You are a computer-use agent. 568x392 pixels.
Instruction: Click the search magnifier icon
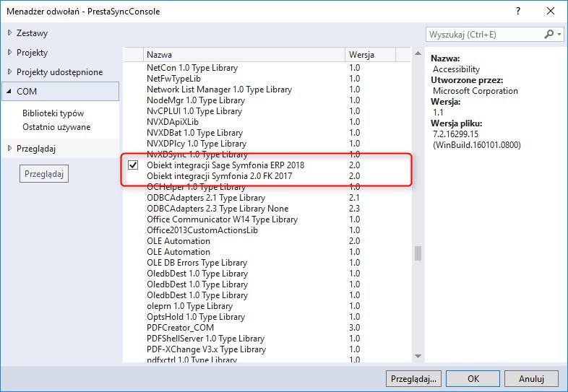coord(548,34)
